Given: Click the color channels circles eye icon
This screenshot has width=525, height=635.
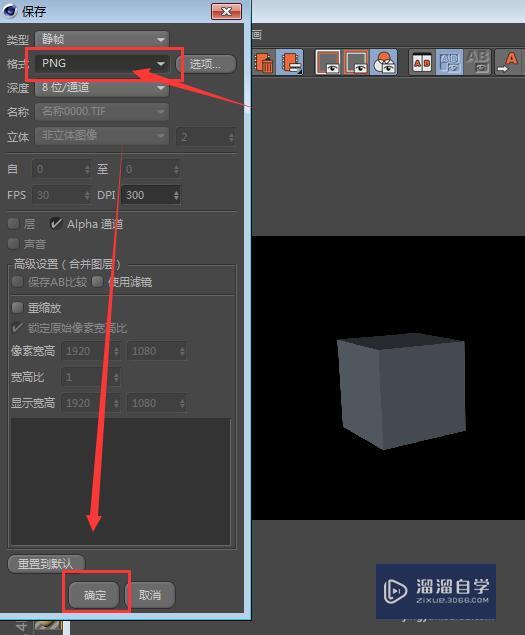Looking at the screenshot, I should [383, 62].
